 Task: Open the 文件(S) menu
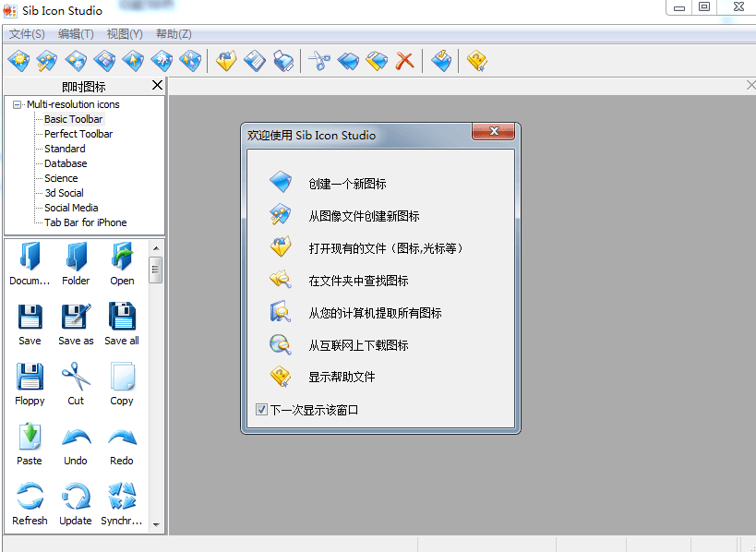click(x=27, y=34)
